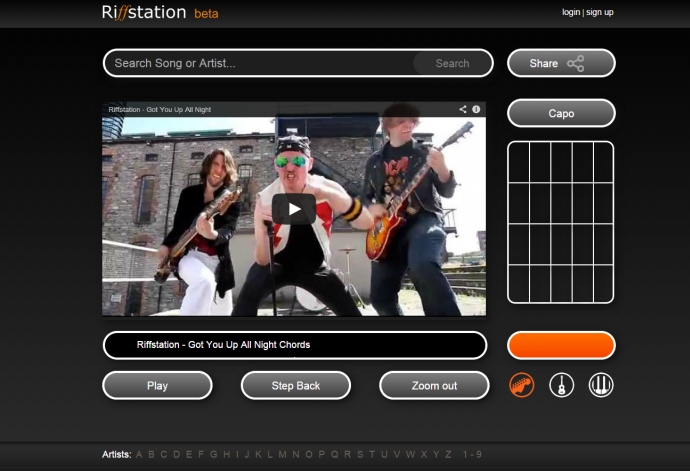Browse artists starting with U
Image resolution: width=690 pixels, height=471 pixels.
click(384, 454)
